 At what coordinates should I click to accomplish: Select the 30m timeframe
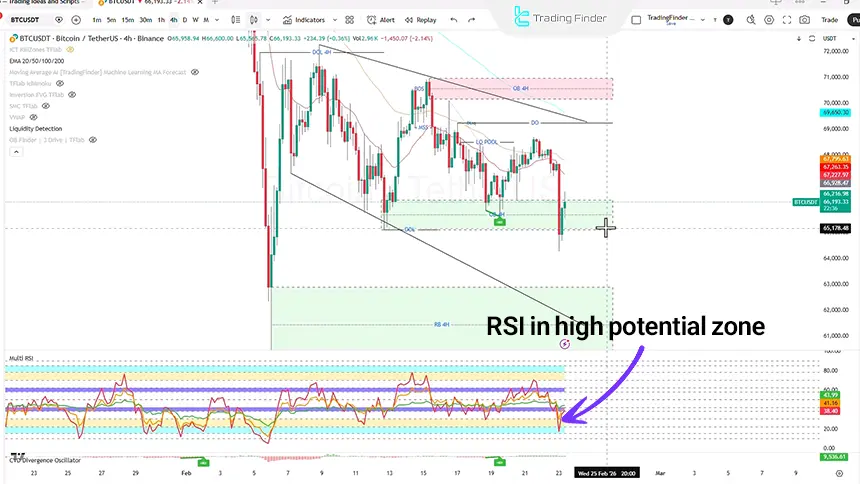[145, 20]
